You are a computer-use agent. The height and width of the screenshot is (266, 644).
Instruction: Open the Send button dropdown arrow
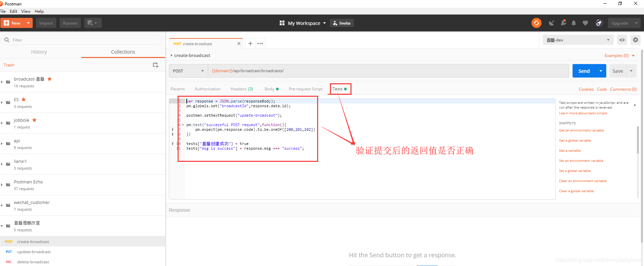tap(601, 71)
